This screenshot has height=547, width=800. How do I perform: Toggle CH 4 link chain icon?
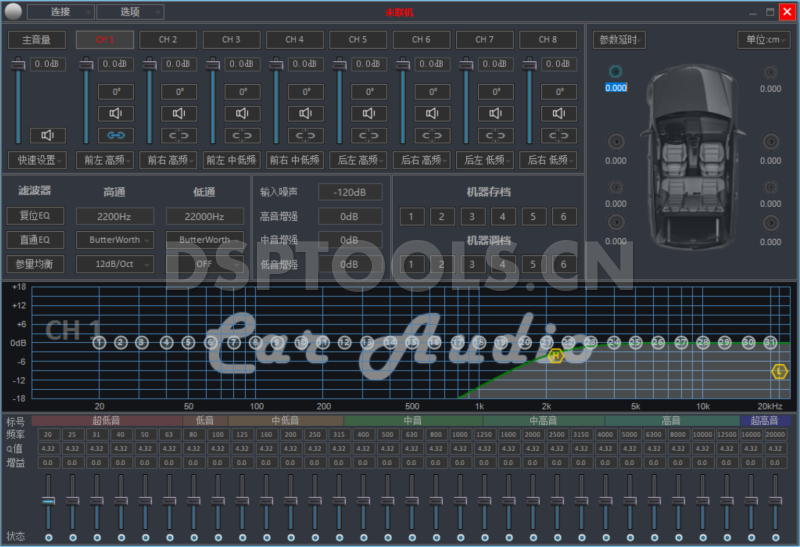(x=306, y=135)
